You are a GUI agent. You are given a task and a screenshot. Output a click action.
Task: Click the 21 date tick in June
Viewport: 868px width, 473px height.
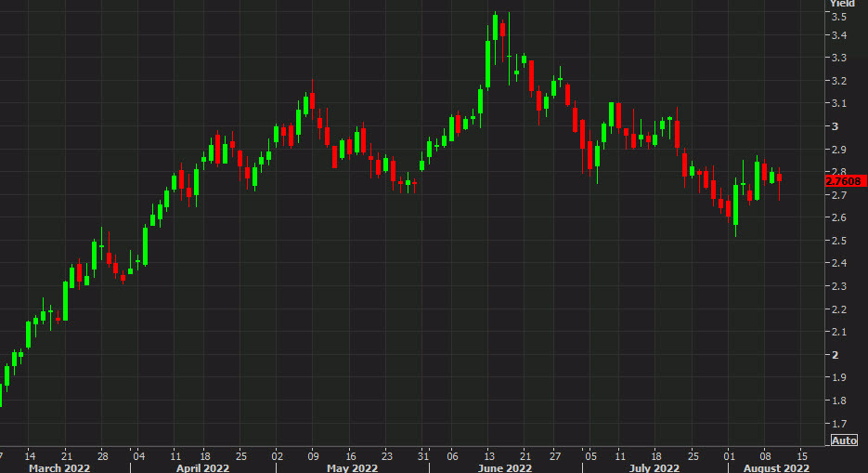525,456
